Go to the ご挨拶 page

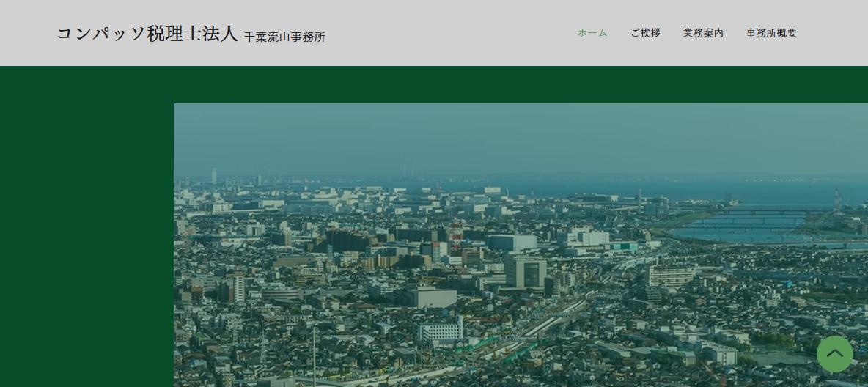pyautogui.click(x=645, y=33)
